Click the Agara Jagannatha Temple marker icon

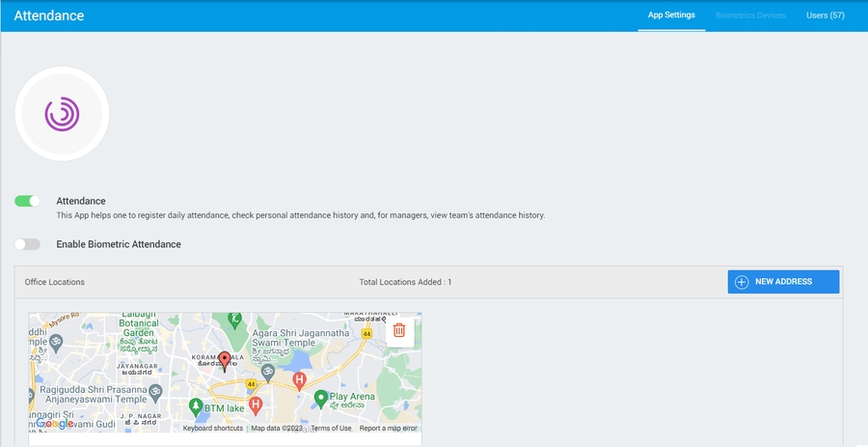tap(268, 371)
